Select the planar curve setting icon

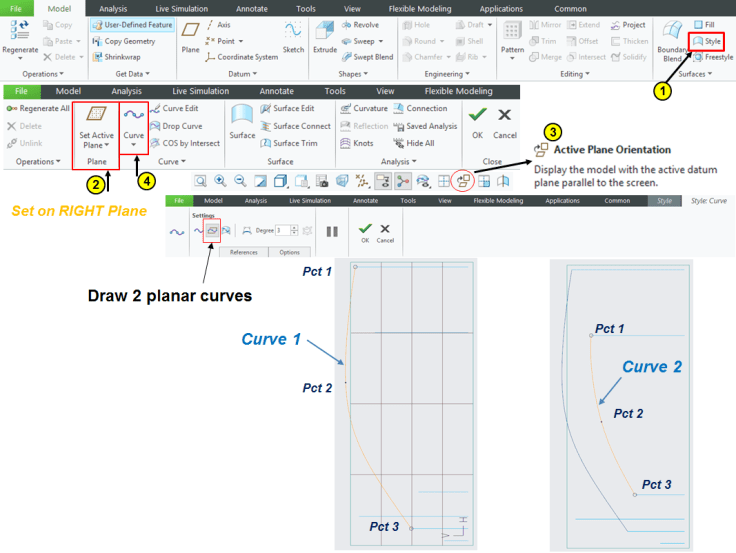point(212,230)
